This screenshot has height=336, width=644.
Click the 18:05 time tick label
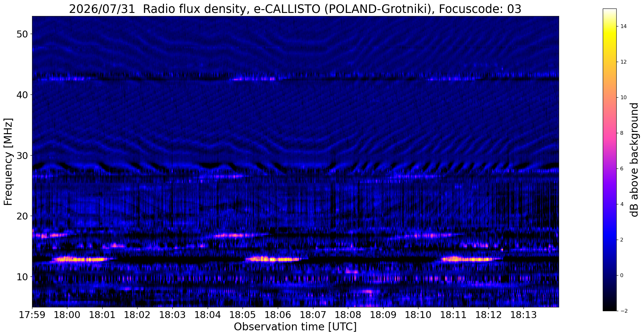pyautogui.click(x=243, y=315)
